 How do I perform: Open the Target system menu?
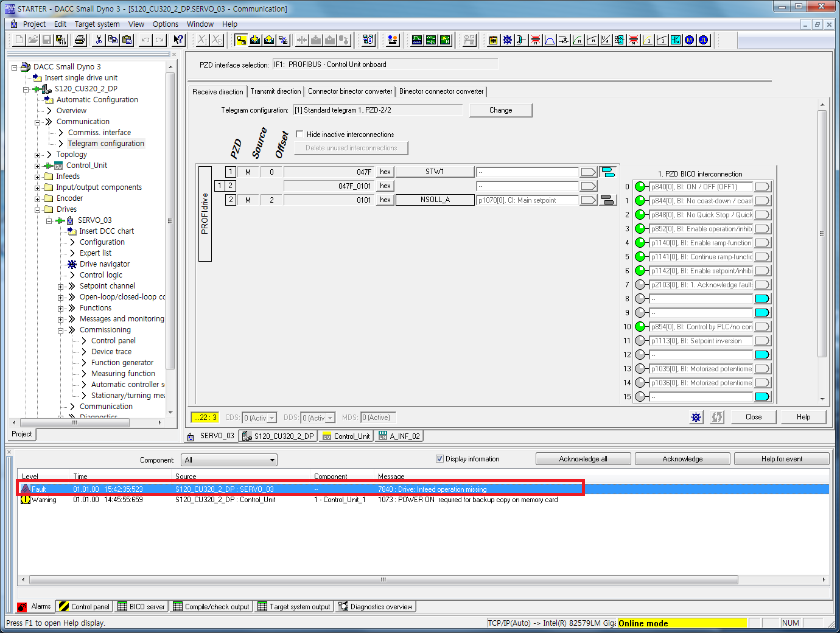(x=97, y=24)
